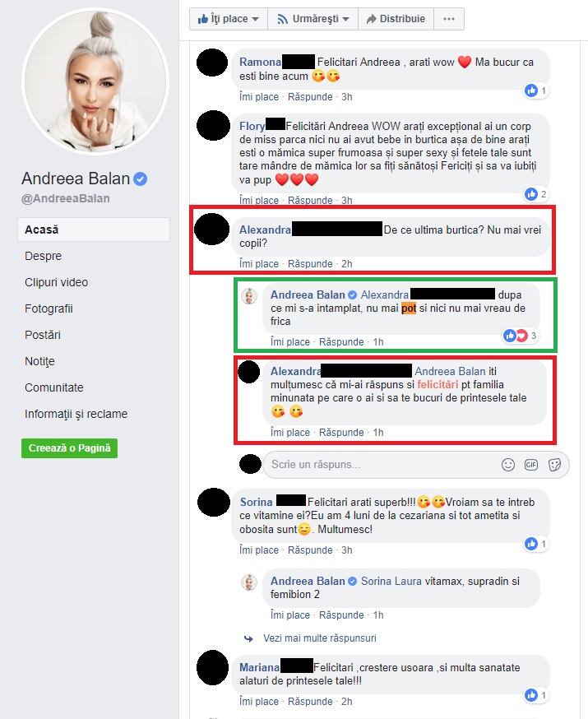This screenshot has width=588, height=719.
Task: Go to 'Fotografii' in sidebar
Action: click(49, 308)
